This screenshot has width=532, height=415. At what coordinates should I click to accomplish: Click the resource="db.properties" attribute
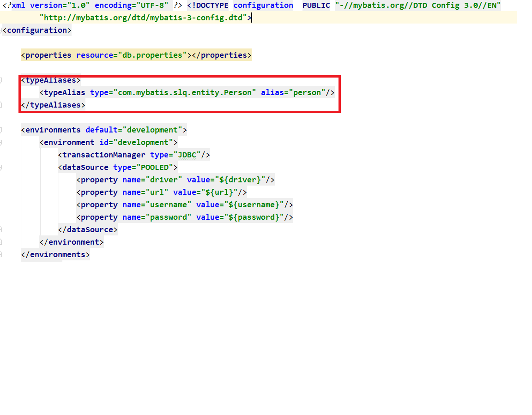pos(132,55)
